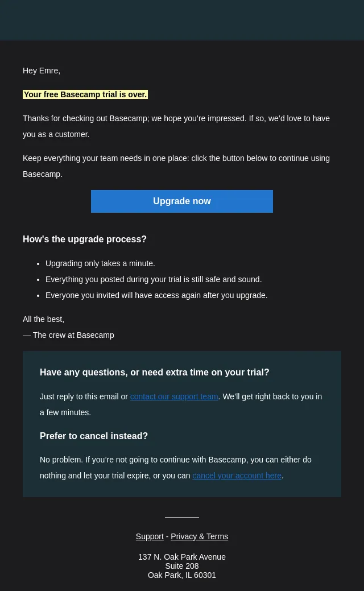The width and height of the screenshot is (364, 591).
Task: Open the Support footer link
Action: coord(150,536)
